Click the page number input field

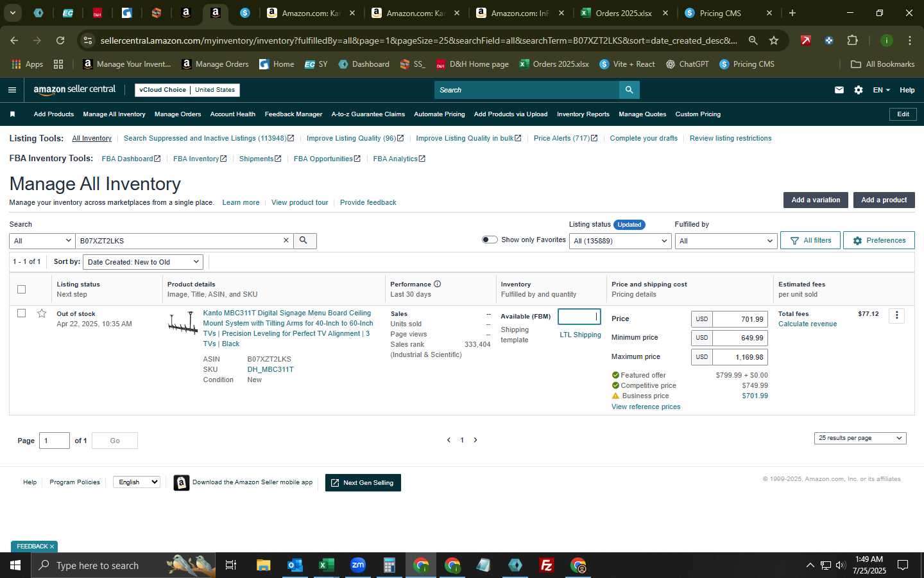pos(55,441)
